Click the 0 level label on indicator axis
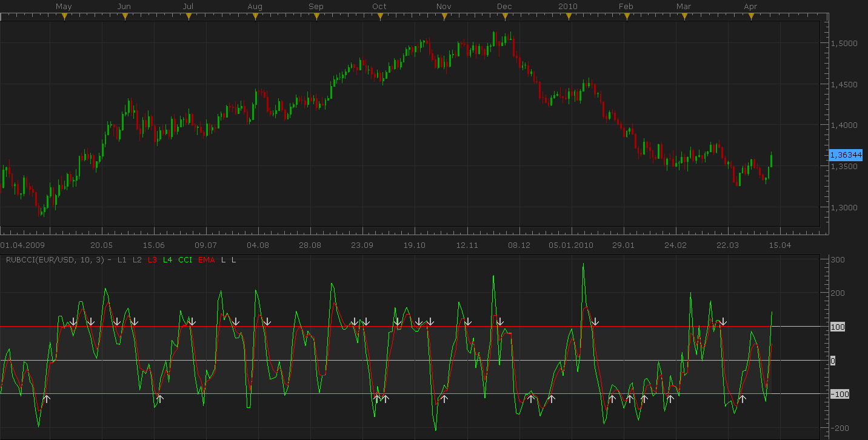Screen dimensions: 868x440 point(832,361)
